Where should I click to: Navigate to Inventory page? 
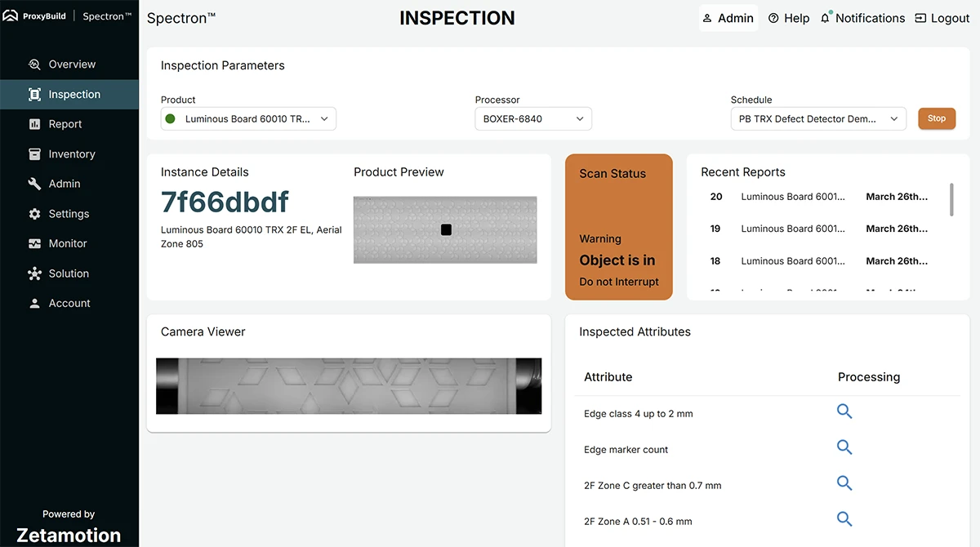click(71, 154)
